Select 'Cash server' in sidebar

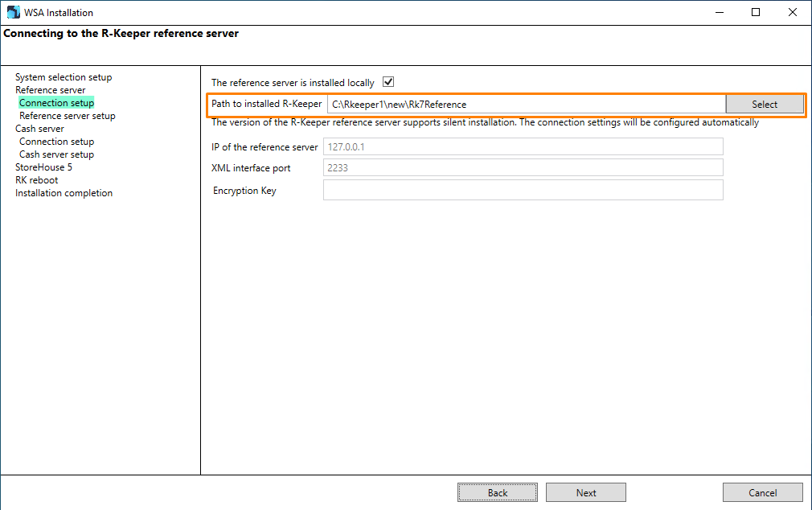click(x=39, y=129)
